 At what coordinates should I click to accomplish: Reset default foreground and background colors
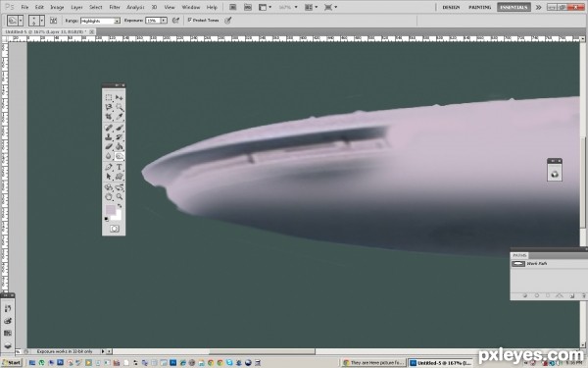point(107,219)
